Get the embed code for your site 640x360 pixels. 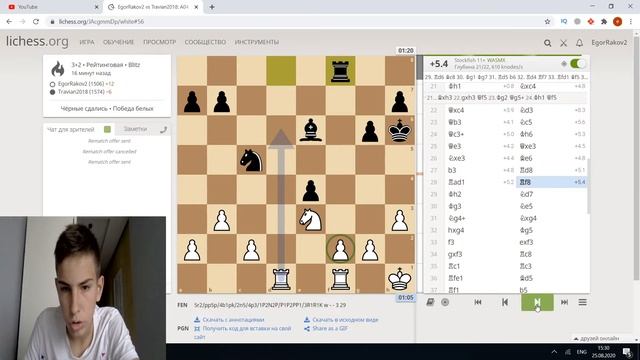pyautogui.click(x=243, y=332)
